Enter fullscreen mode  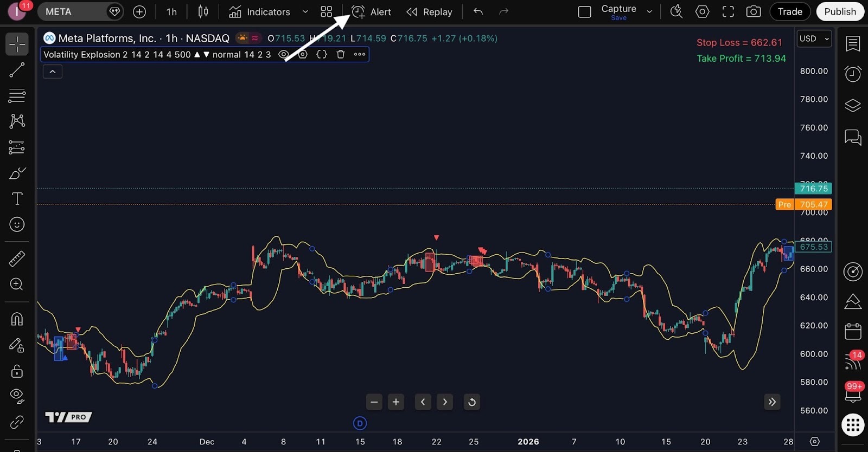pos(728,11)
